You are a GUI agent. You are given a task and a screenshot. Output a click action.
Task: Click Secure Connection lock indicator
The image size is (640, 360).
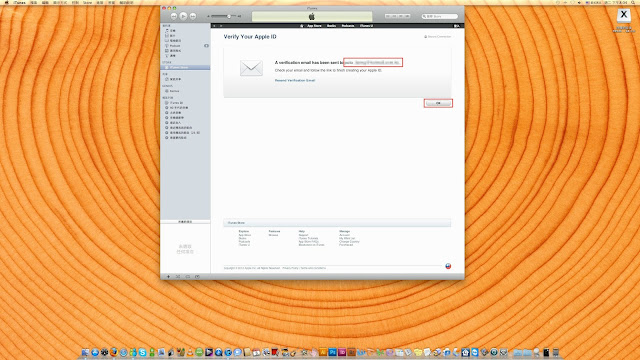[438, 37]
